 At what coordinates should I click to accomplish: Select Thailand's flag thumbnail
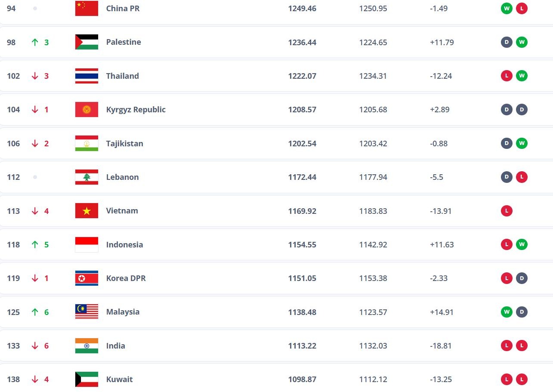[x=87, y=76]
